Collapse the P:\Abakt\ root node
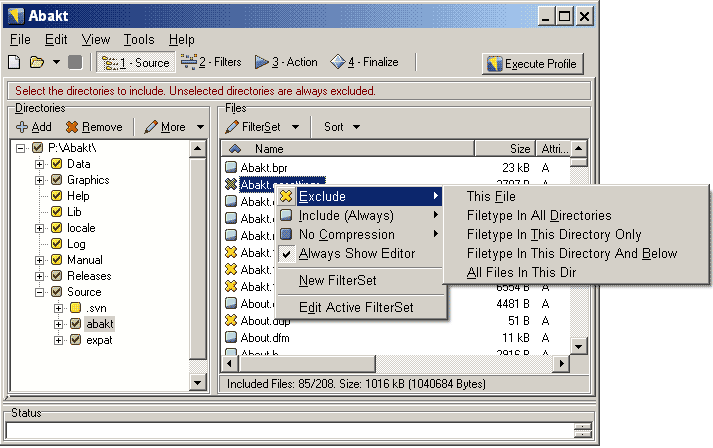The width and height of the screenshot is (713, 448). pos(20,148)
